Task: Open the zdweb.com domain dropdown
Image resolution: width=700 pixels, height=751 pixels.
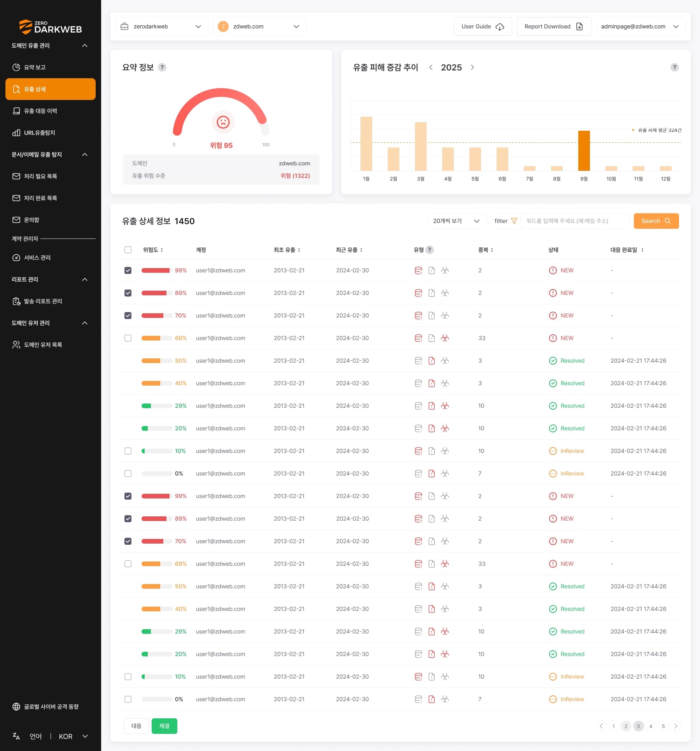Action: [260, 26]
